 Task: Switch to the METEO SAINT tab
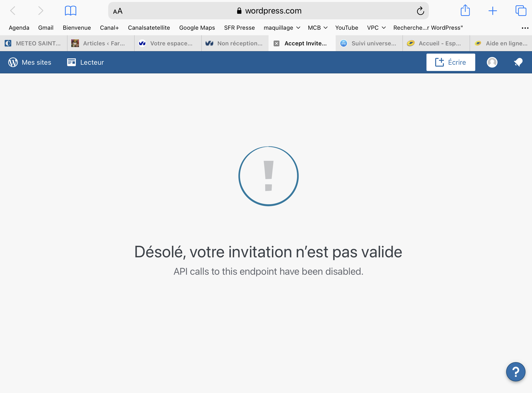(34, 43)
